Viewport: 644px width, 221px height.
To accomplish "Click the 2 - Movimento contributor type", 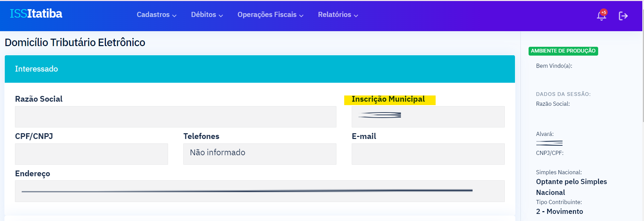I will pos(559,212).
